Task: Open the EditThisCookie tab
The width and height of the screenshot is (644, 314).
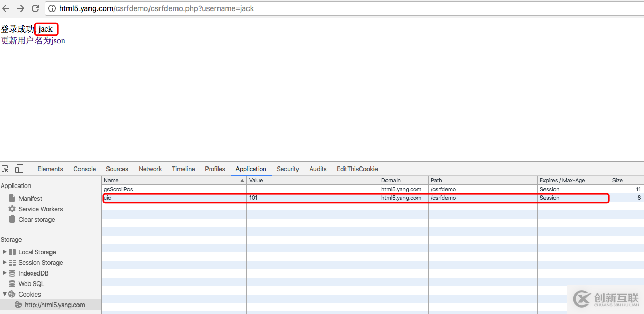Action: coord(357,169)
